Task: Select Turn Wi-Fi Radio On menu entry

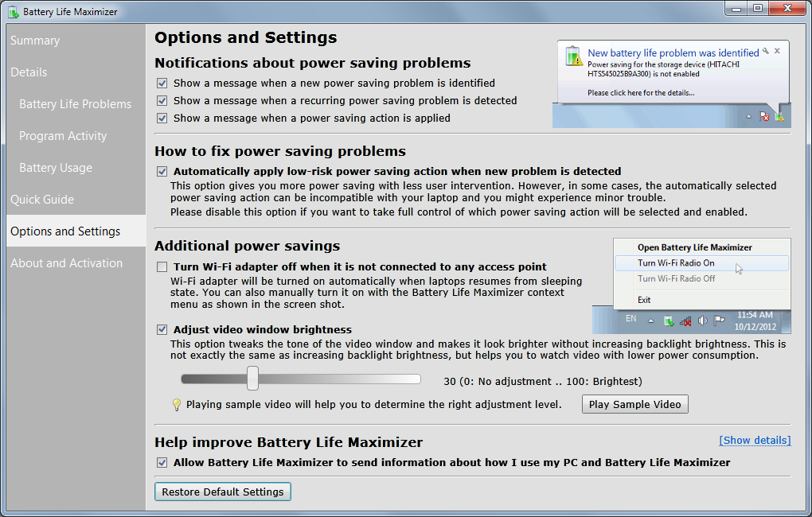Action: click(x=701, y=263)
